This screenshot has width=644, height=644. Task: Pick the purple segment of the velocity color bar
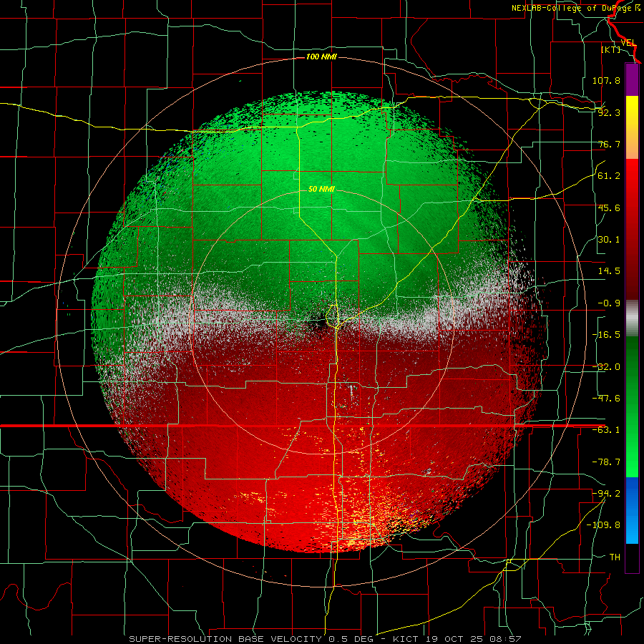[x=632, y=79]
